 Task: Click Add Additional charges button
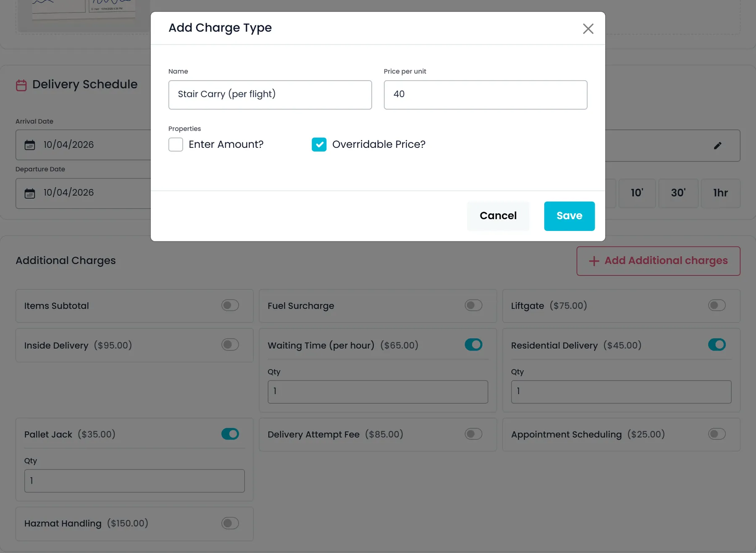pos(658,261)
